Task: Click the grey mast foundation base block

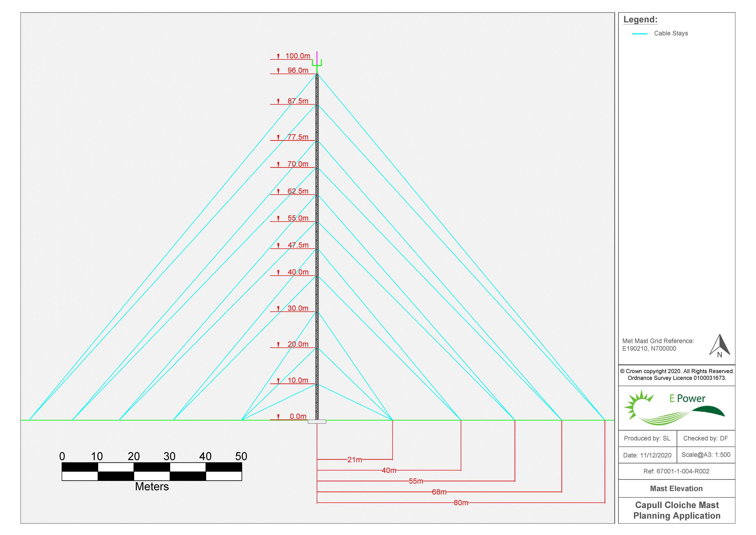Action: coord(317,422)
